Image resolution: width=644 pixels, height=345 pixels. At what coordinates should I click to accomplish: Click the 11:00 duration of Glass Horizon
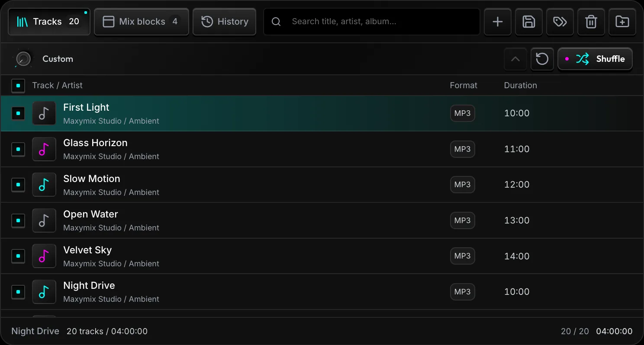(517, 149)
